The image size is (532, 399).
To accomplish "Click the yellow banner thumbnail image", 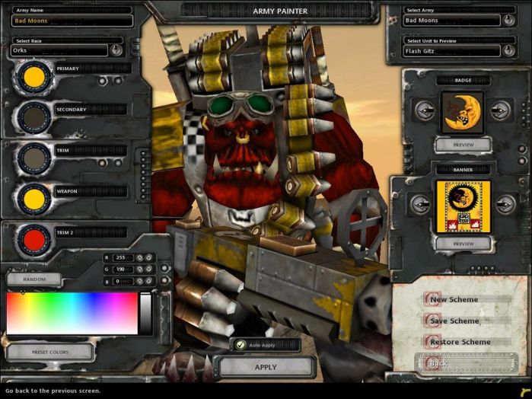I will tap(464, 206).
